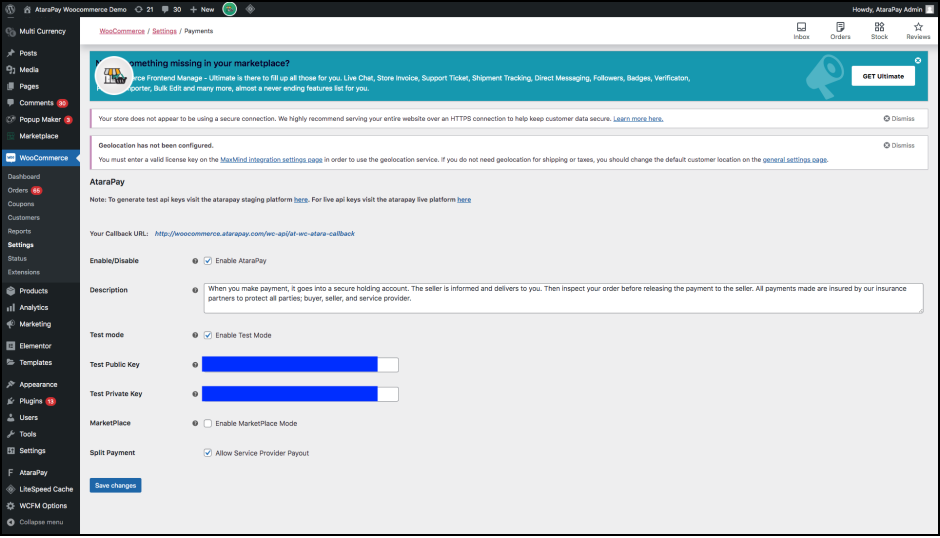Open Popup Maker in sidebar
This screenshot has height=538, width=940.
[x=40, y=119]
